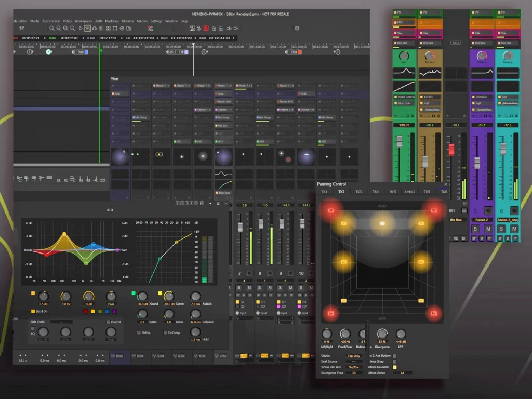This screenshot has height=399, width=532.
Task: Open the Display Top Only dropdown
Action: tap(354, 356)
